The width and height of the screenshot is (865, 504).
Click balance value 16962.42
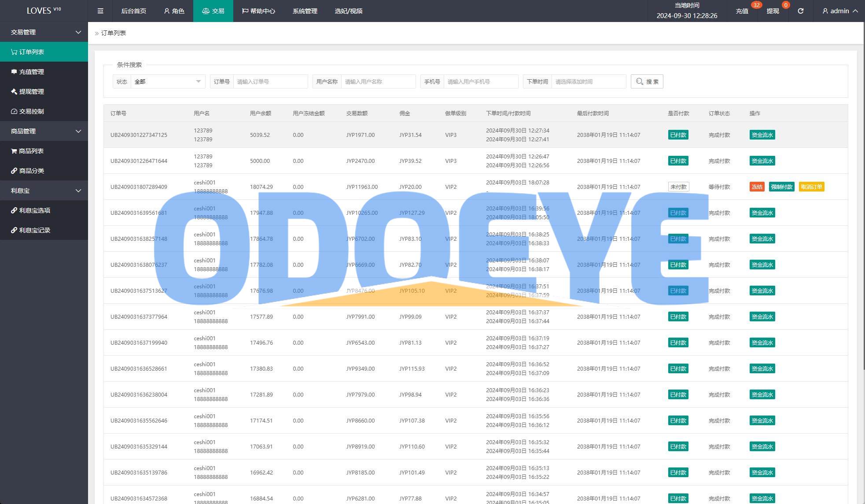coord(261,472)
